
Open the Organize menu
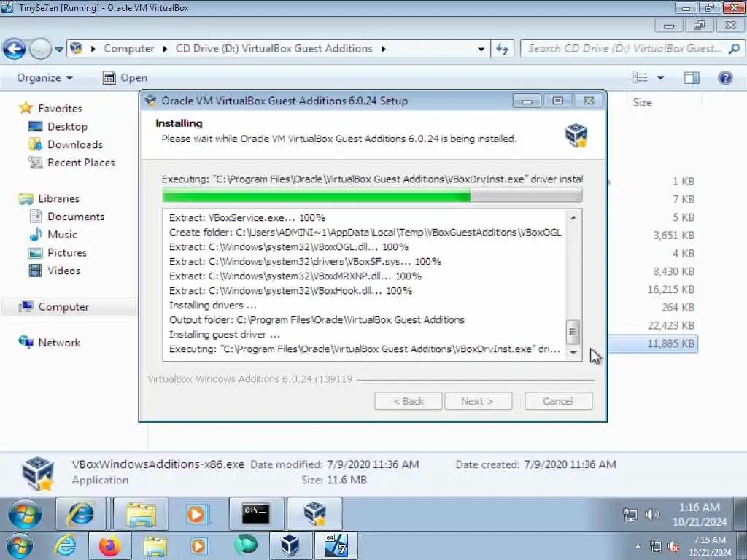coord(44,77)
